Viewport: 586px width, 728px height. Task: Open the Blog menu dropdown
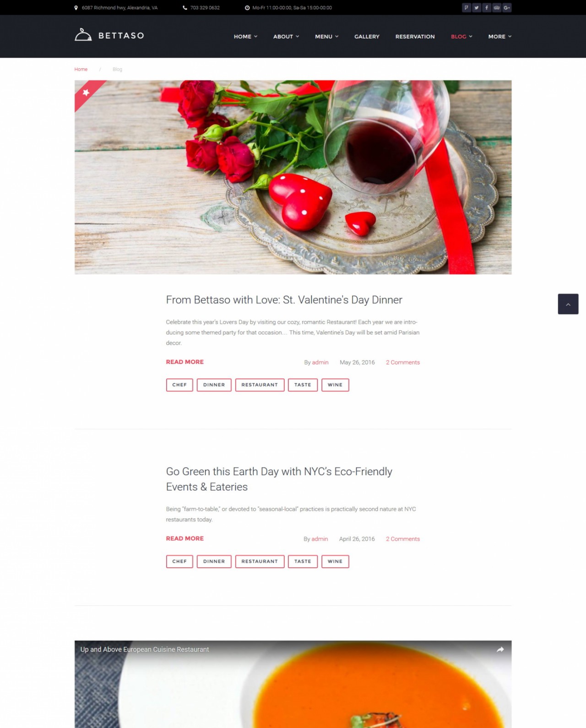461,37
